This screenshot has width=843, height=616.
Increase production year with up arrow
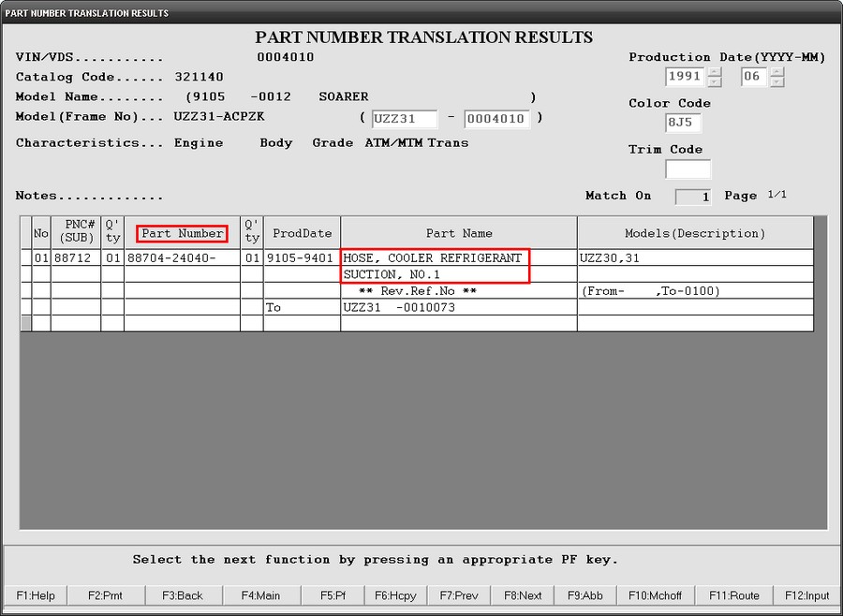coord(715,72)
